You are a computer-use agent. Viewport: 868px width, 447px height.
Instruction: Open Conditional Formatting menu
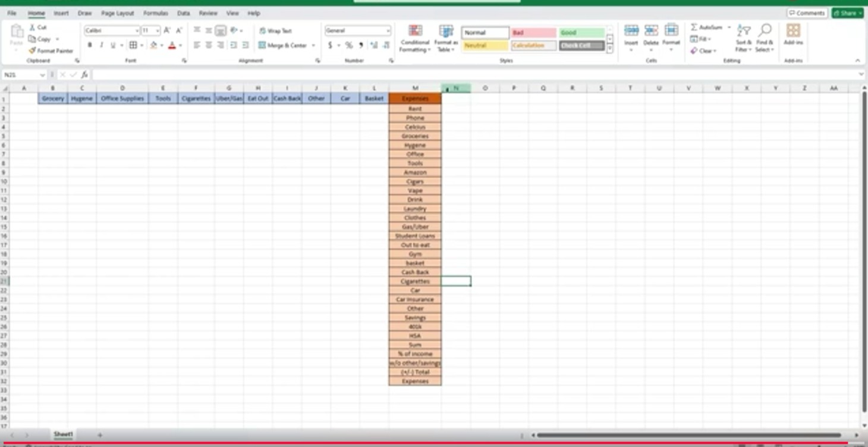point(415,38)
